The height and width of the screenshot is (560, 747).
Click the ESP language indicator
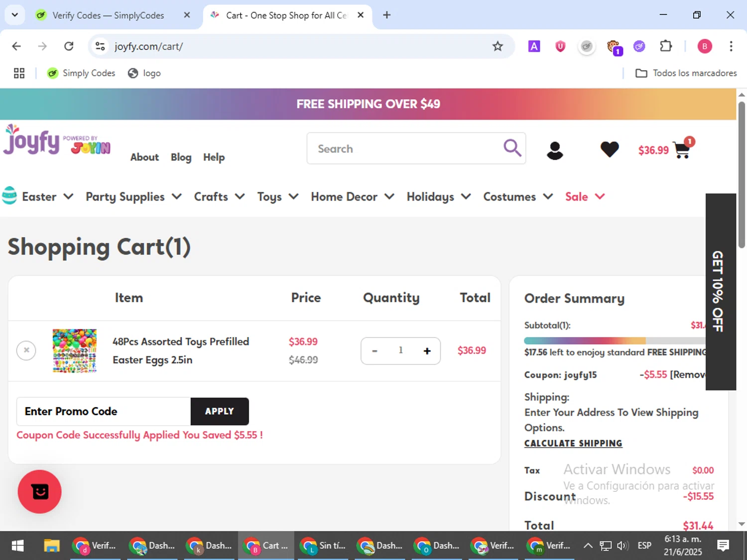tap(644, 546)
